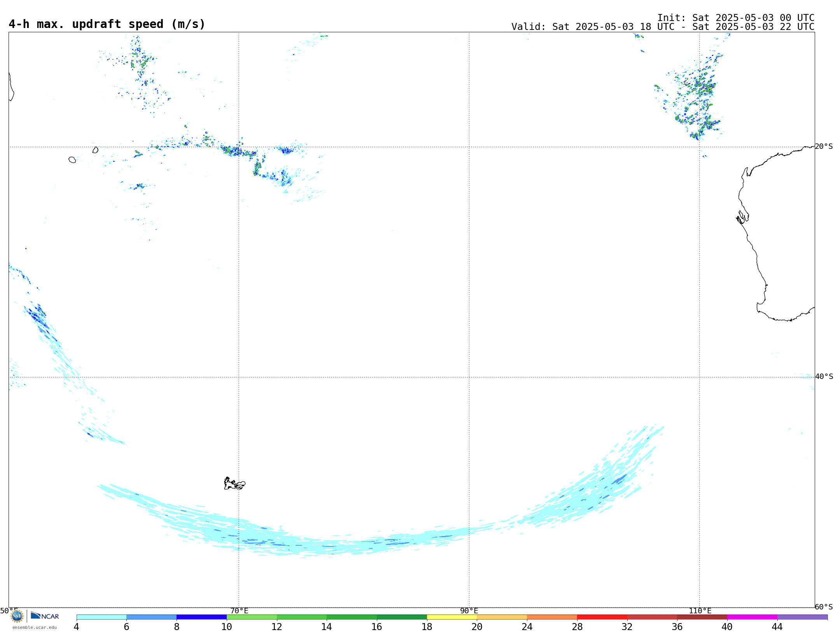Select the magenta 40–44 colorbar swatch
The image size is (840, 632).
[752, 617]
